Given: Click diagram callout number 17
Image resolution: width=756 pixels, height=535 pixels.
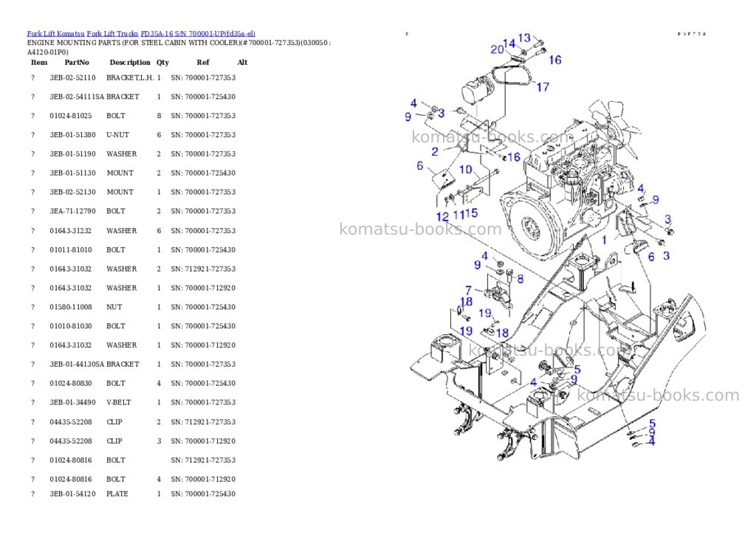Looking at the screenshot, I should tap(543, 87).
